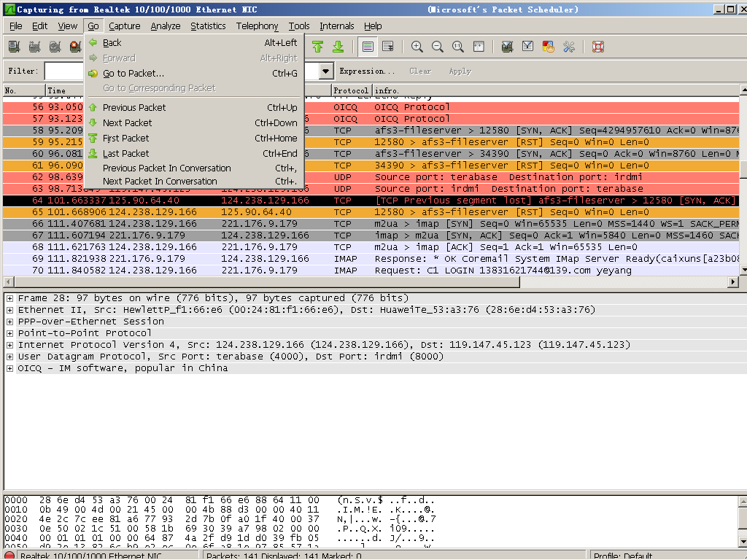Expand the Frame 28 tree node

(9, 298)
